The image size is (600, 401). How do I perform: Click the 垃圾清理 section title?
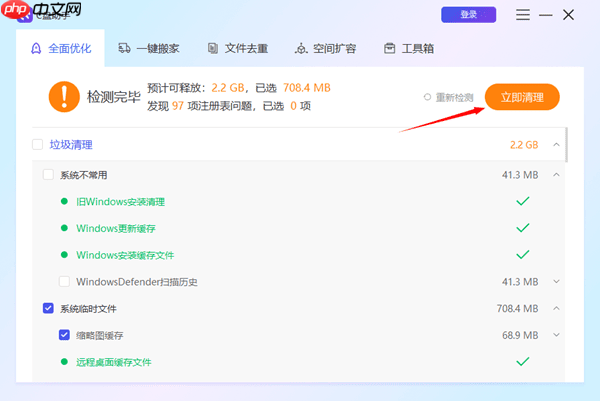(x=71, y=145)
